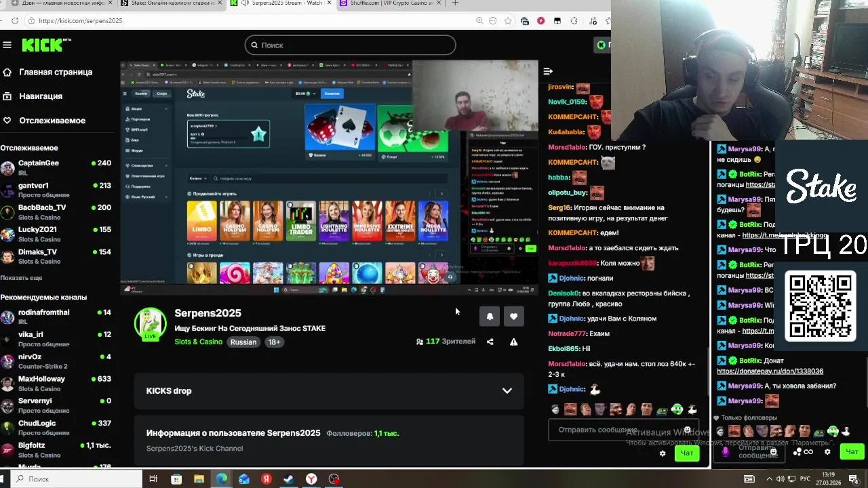Viewport: 868px width, 488px height.
Task: Open recommended channel rodinafromthai
Action: pos(56,317)
